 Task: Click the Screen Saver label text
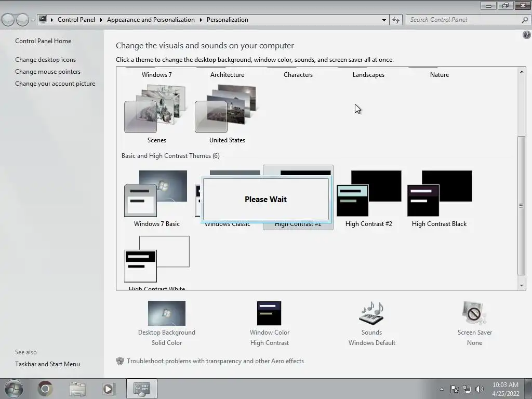475,332
